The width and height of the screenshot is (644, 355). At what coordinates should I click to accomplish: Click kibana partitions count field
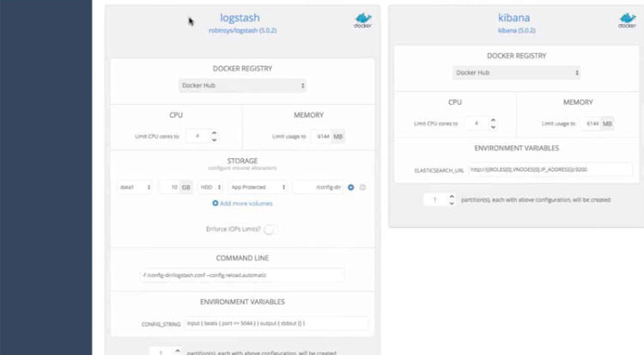tap(435, 200)
